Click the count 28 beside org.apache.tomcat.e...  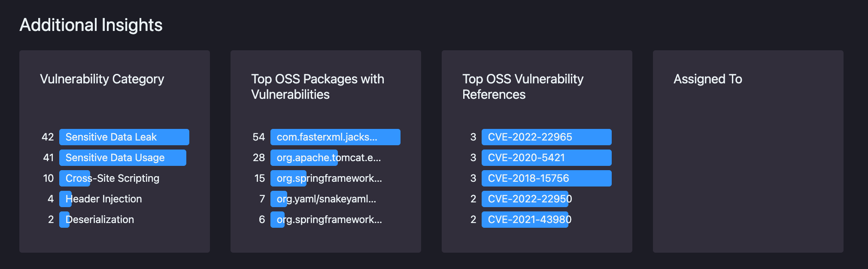click(259, 158)
